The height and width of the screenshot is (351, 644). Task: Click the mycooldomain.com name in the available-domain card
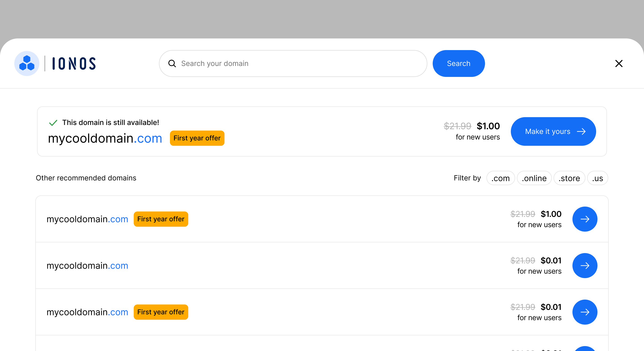click(105, 138)
